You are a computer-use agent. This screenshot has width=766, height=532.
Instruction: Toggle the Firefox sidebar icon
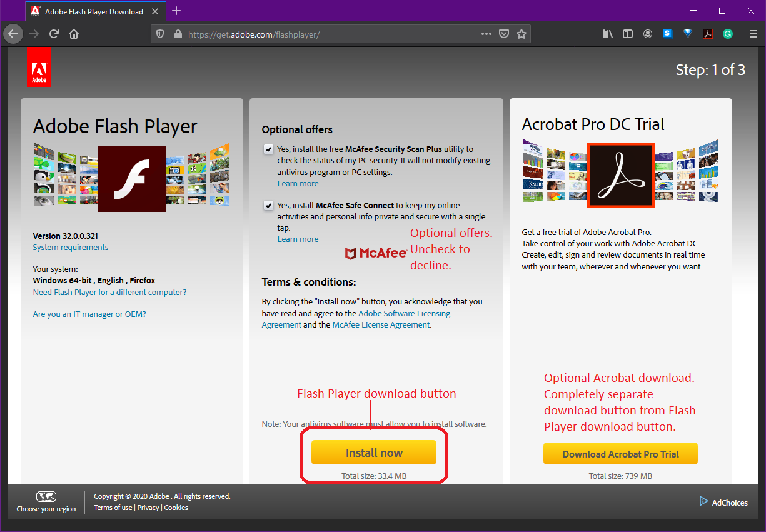[627, 34]
